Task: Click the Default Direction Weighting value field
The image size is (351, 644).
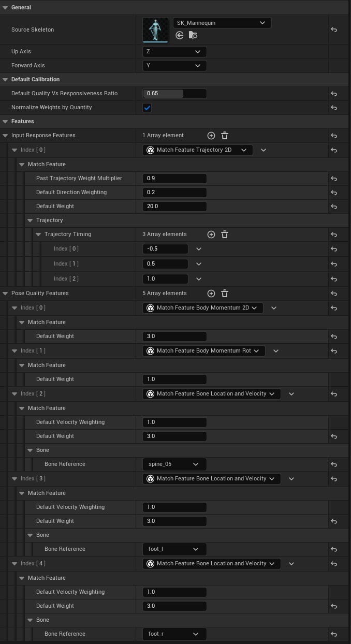Action: point(174,193)
